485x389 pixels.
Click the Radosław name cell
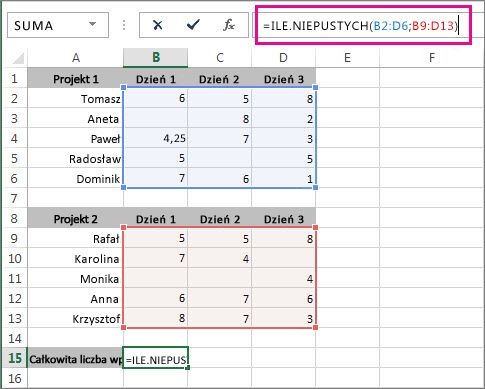(x=76, y=159)
